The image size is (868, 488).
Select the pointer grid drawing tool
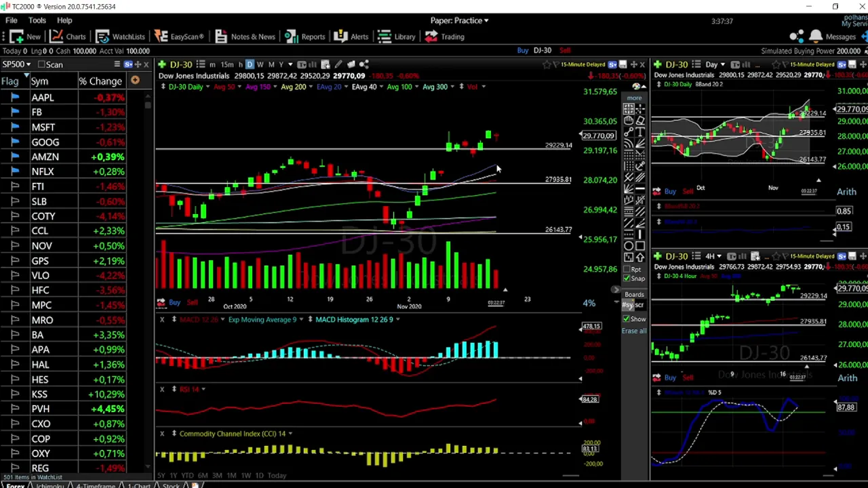point(629,108)
